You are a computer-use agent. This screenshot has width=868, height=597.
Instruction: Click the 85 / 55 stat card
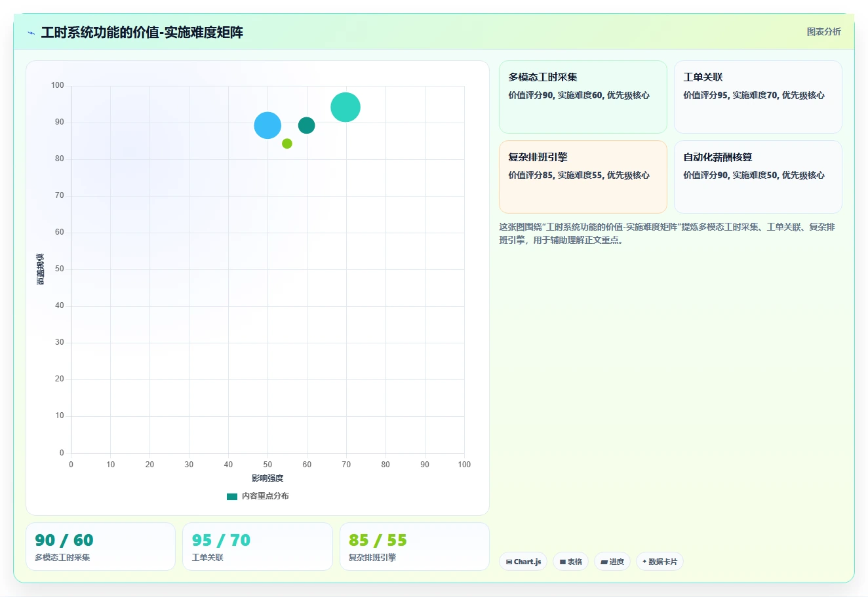414,547
